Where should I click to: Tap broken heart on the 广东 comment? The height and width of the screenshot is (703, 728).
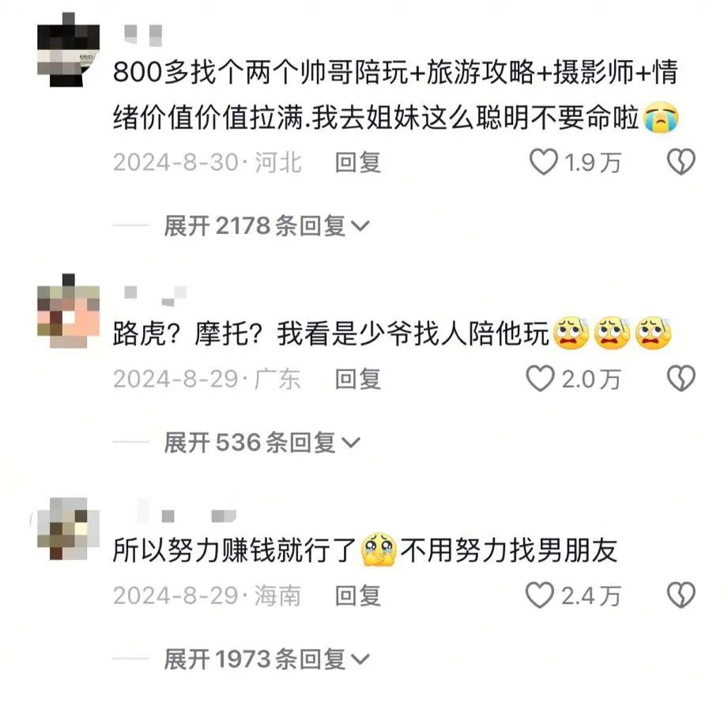(x=681, y=379)
